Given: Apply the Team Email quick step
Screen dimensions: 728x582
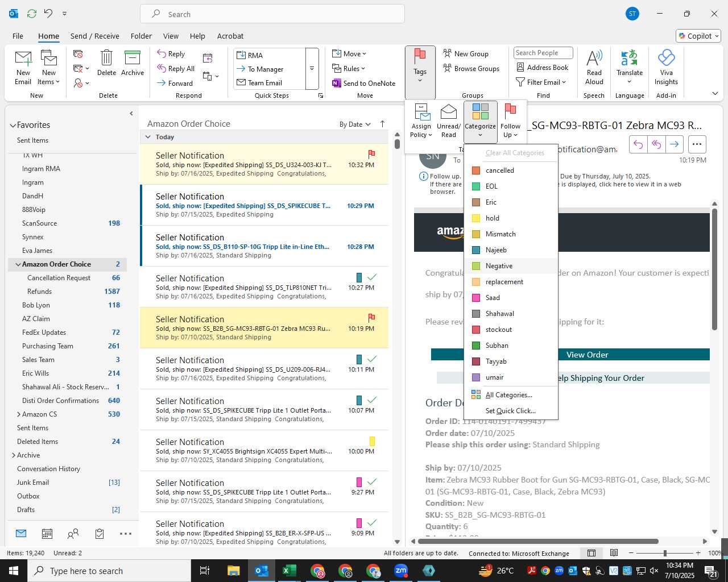Looking at the screenshot, I should [268, 82].
